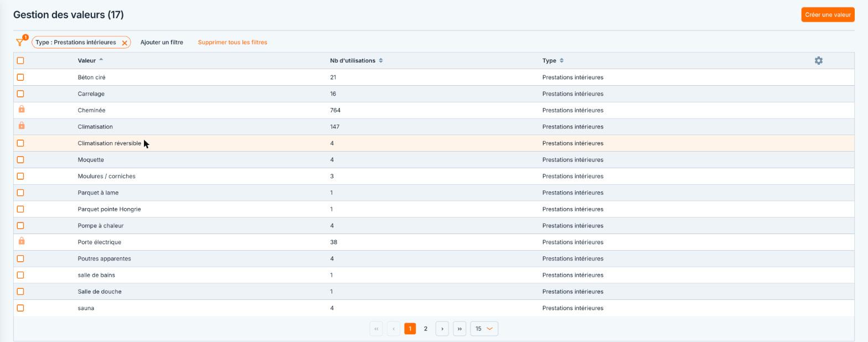868x342 pixels.
Task: Go to the first page
Action: click(x=376, y=329)
